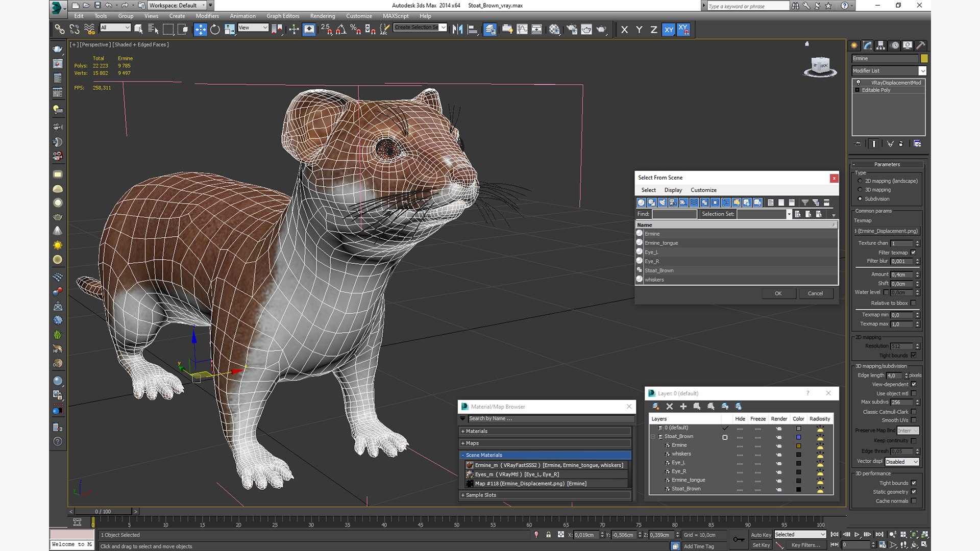
Task: Click the Find field in Select From Scene
Action: [x=674, y=214]
